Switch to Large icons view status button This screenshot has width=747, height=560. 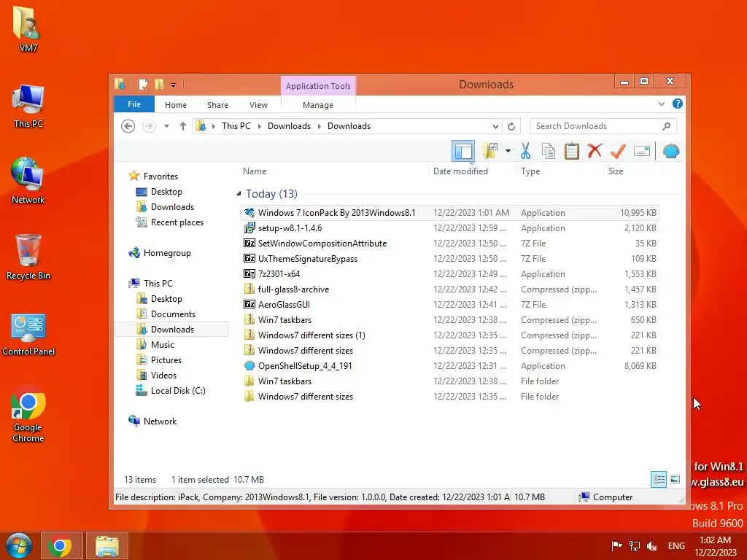[x=675, y=479]
